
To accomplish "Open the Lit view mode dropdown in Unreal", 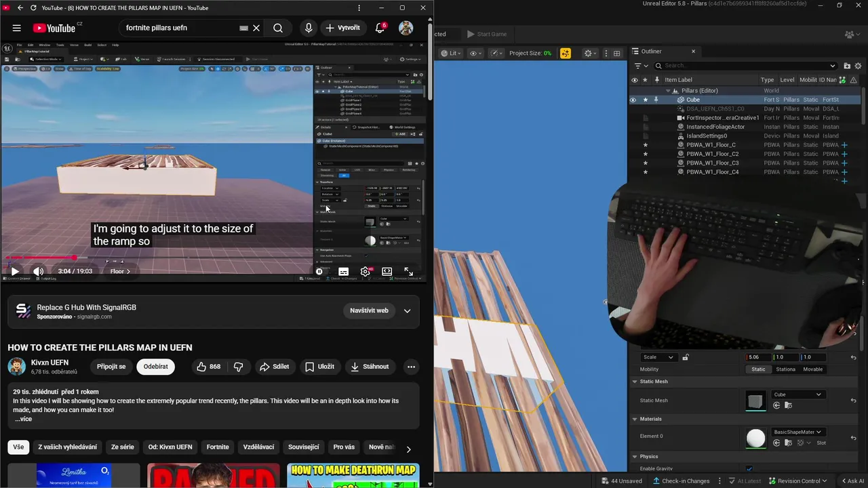I will tap(452, 53).
